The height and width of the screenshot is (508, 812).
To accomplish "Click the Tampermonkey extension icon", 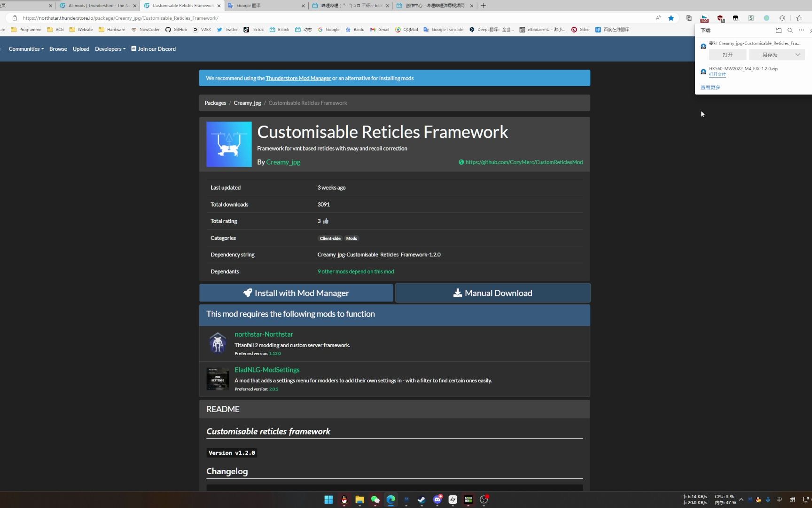I will pyautogui.click(x=735, y=18).
